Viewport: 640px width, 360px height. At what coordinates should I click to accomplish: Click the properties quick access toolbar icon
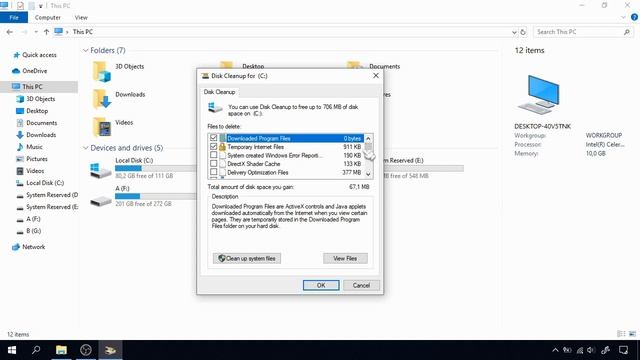20,6
